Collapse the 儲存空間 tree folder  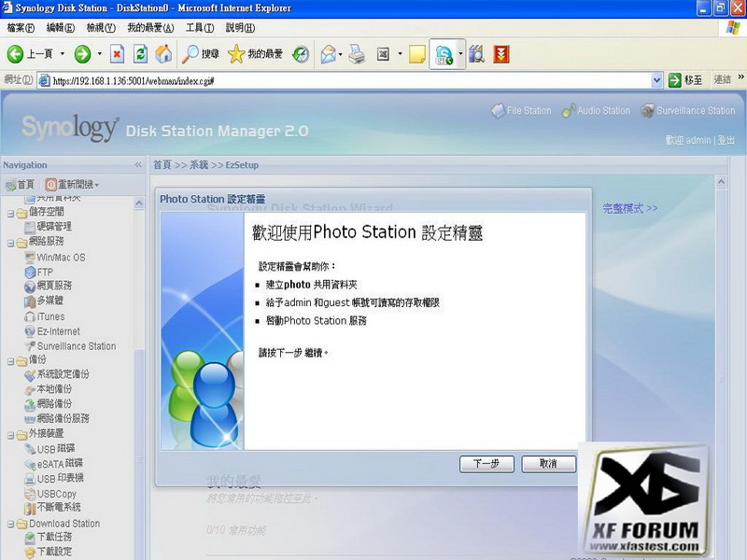pyautogui.click(x=10, y=214)
